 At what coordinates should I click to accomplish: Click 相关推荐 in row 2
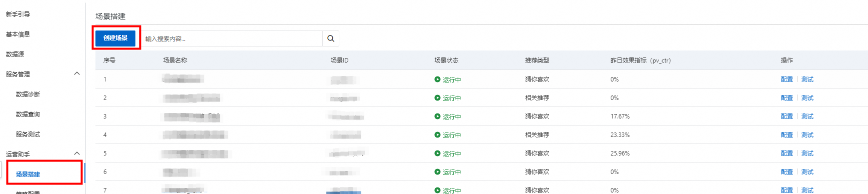click(x=537, y=98)
